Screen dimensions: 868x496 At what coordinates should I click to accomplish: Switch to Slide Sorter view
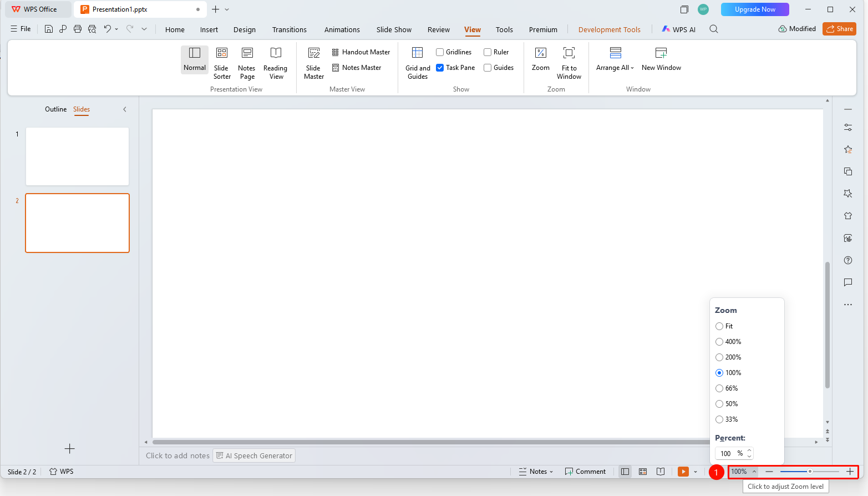222,63
